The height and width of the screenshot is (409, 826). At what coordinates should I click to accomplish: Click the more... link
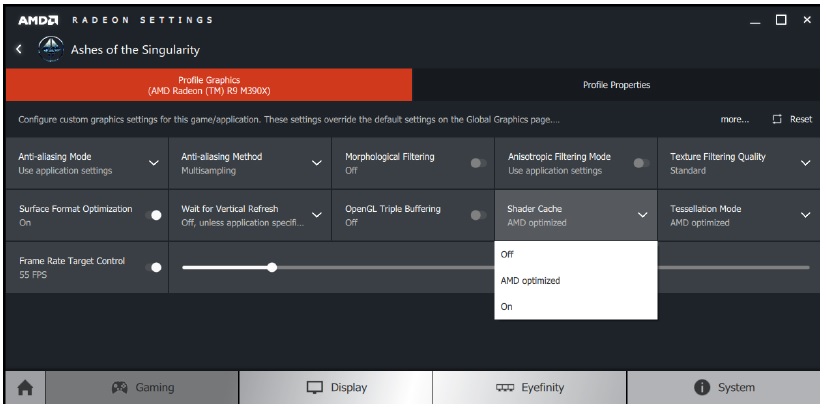click(x=735, y=119)
